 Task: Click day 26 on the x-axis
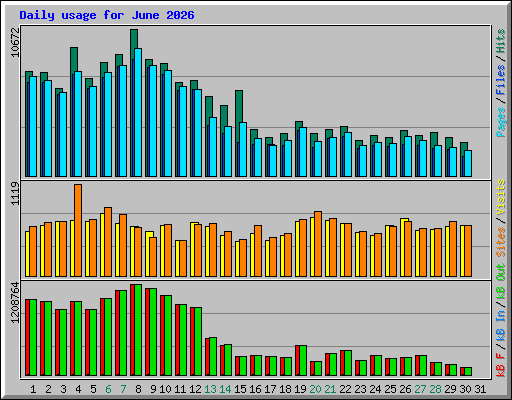[x=405, y=389]
